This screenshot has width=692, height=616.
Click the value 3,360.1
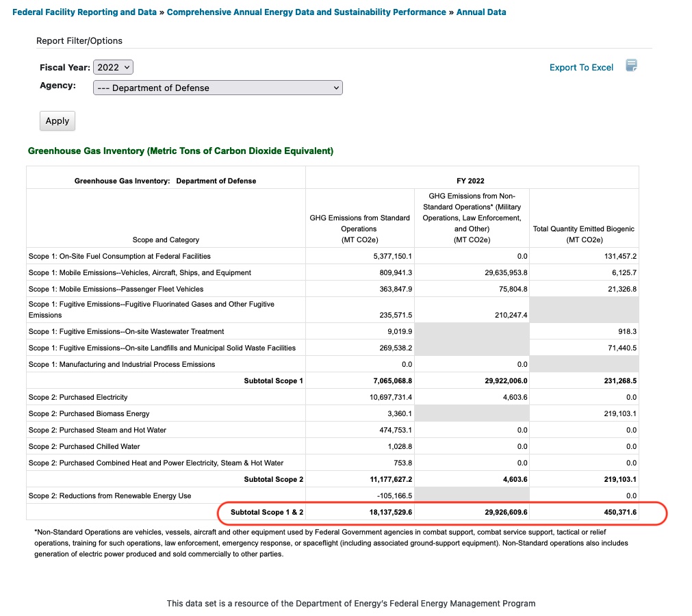[400, 413]
